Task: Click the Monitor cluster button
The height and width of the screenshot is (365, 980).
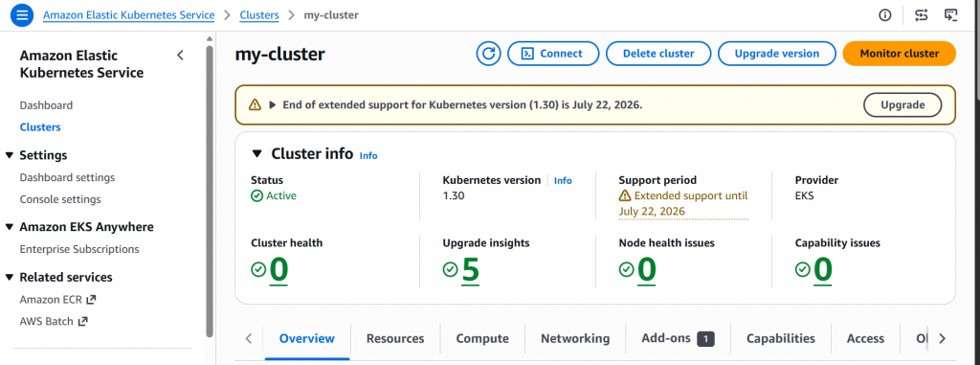Action: pos(900,54)
